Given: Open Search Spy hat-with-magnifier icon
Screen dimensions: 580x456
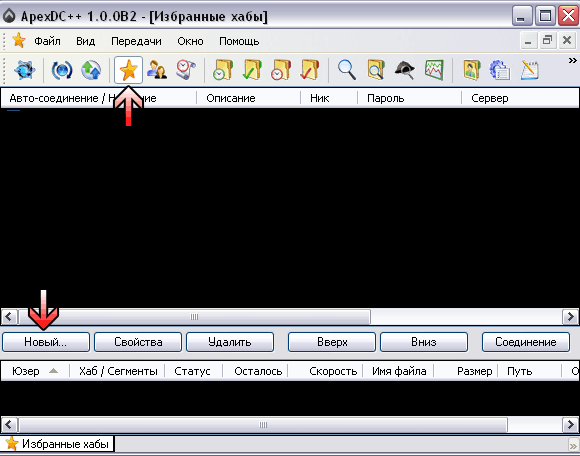Looking at the screenshot, I should 405,70.
